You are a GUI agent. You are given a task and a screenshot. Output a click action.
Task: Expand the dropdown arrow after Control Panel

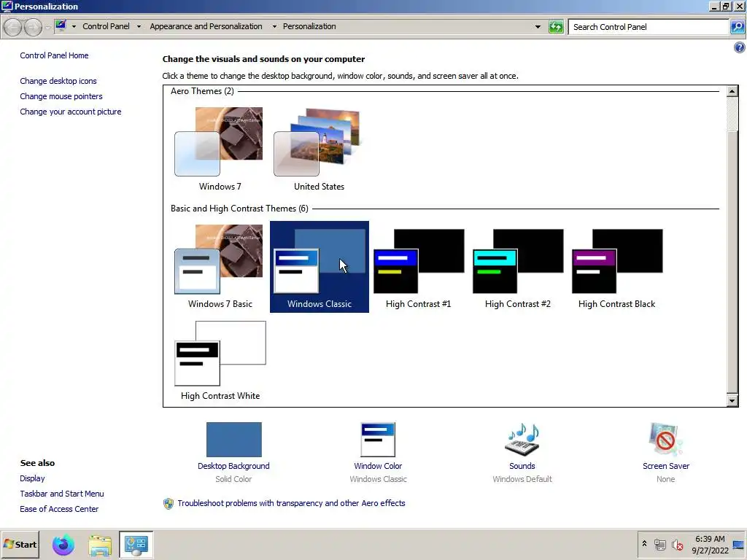click(x=139, y=27)
